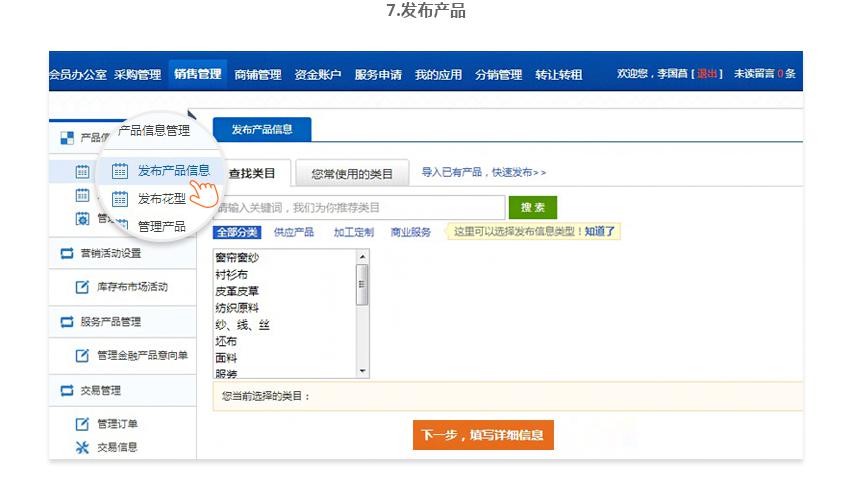The height and width of the screenshot is (478, 853).
Task: Click the 服务产品管理 section icon
Action: (67, 322)
